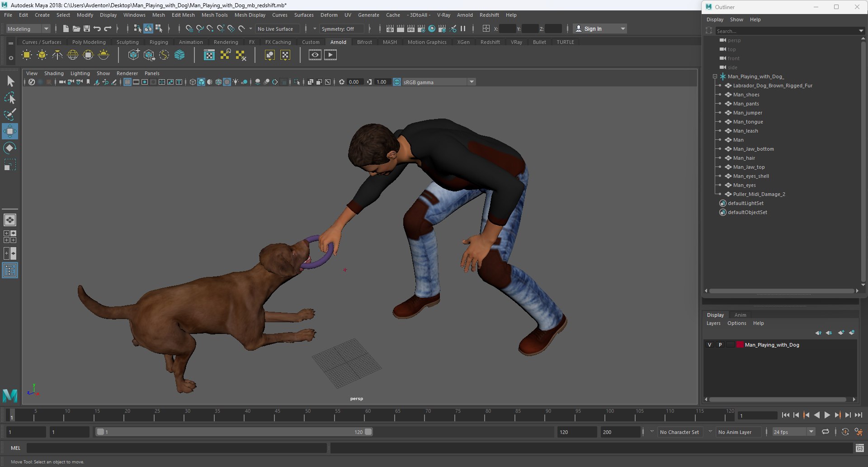The height and width of the screenshot is (467, 868).
Task: Toggle the Outliner sidebar layout icon
Action: [10, 270]
